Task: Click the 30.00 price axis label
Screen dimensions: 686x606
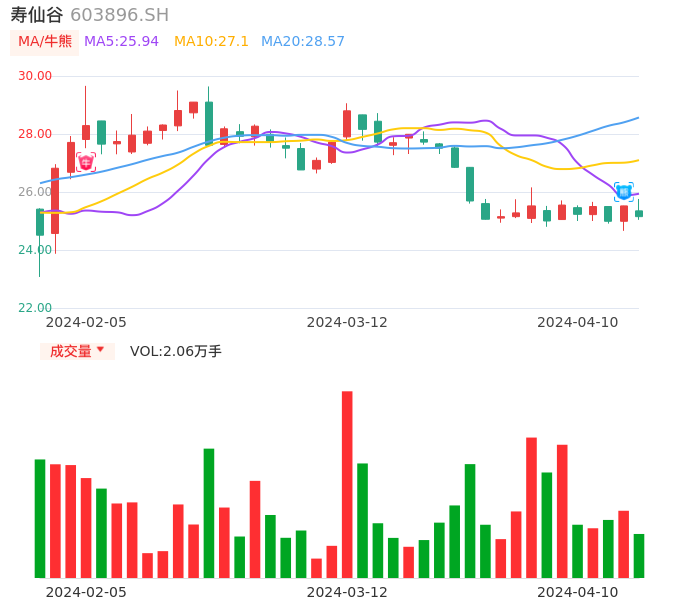Action: pyautogui.click(x=35, y=76)
